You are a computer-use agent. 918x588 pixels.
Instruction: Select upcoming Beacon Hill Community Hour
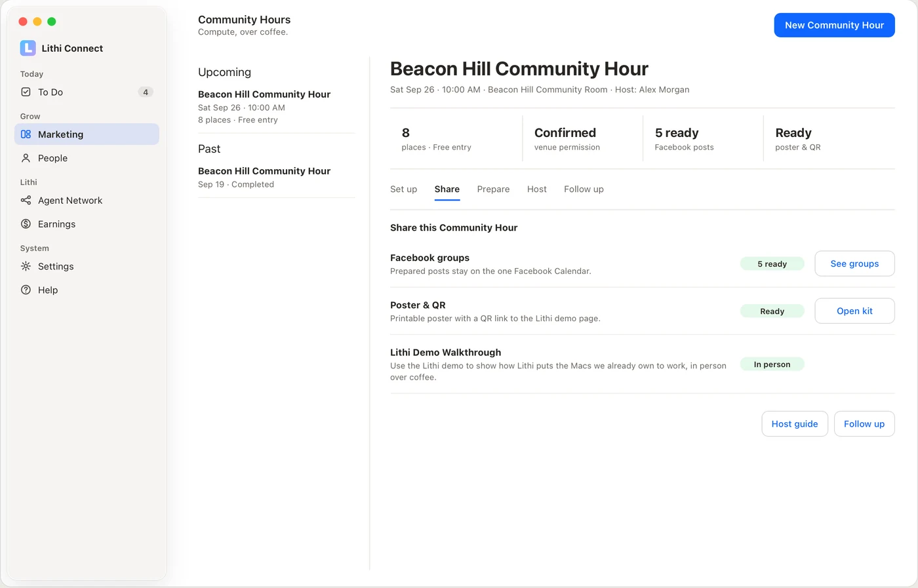[276, 107]
